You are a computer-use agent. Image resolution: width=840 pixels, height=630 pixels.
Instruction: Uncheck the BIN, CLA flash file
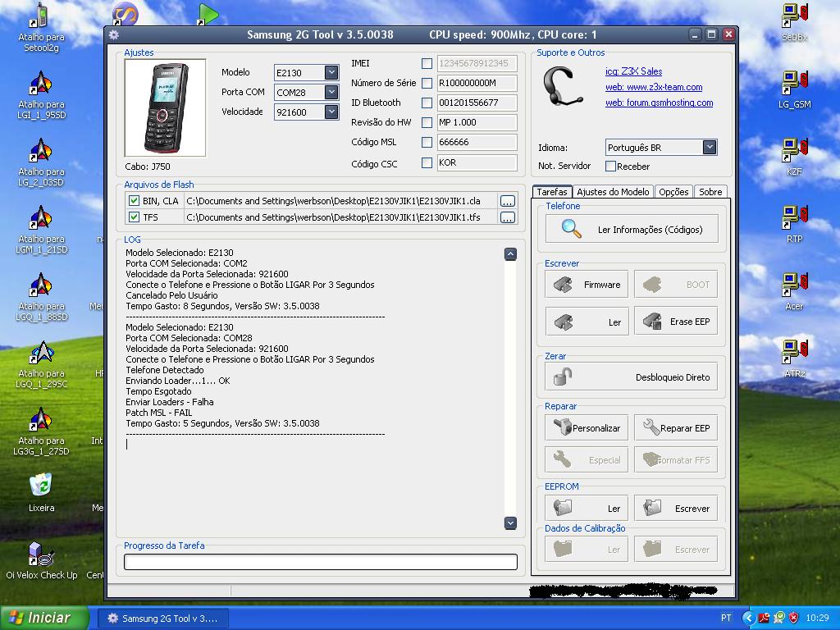pyautogui.click(x=134, y=201)
